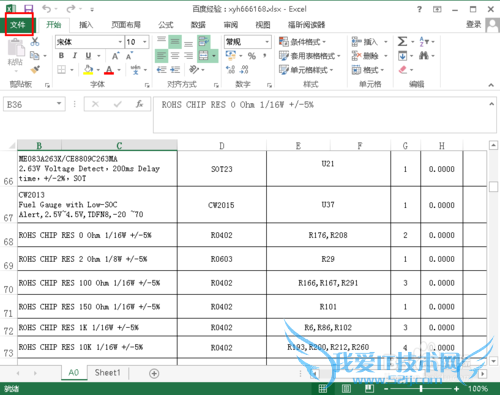Click the Find & Select binoculars icon
The image size is (500, 395).
point(424,56)
